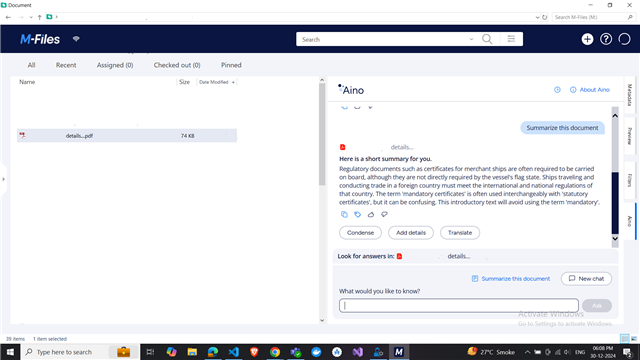
Task: Switch to the Checked out (0) tab
Action: [177, 65]
